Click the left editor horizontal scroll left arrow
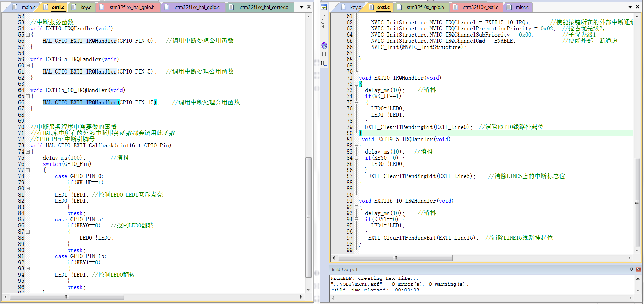The image size is (644, 304). tap(5, 297)
